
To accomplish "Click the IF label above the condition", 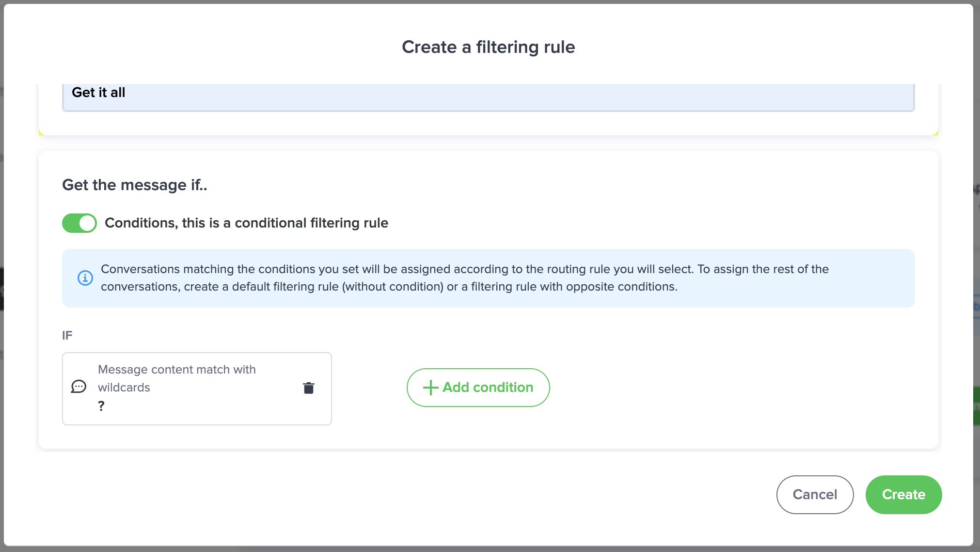I will 67,335.
